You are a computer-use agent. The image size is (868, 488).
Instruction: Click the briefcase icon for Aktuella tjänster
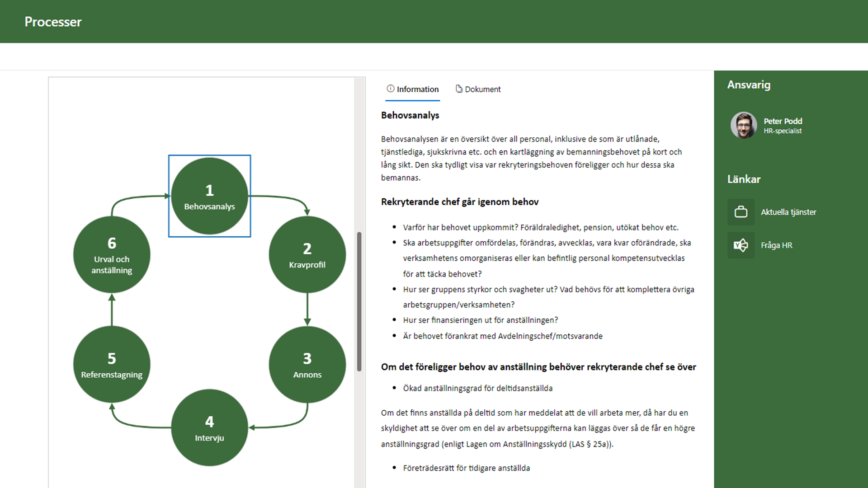[741, 212]
